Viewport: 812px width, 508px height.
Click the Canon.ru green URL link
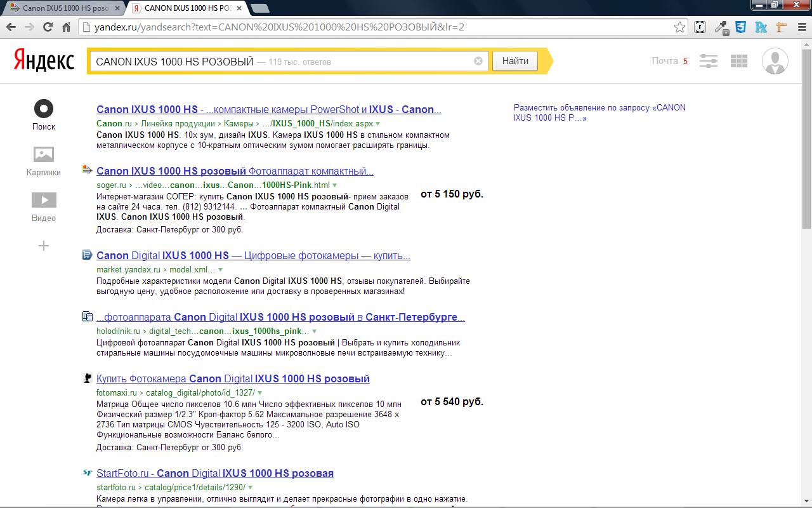(x=114, y=124)
